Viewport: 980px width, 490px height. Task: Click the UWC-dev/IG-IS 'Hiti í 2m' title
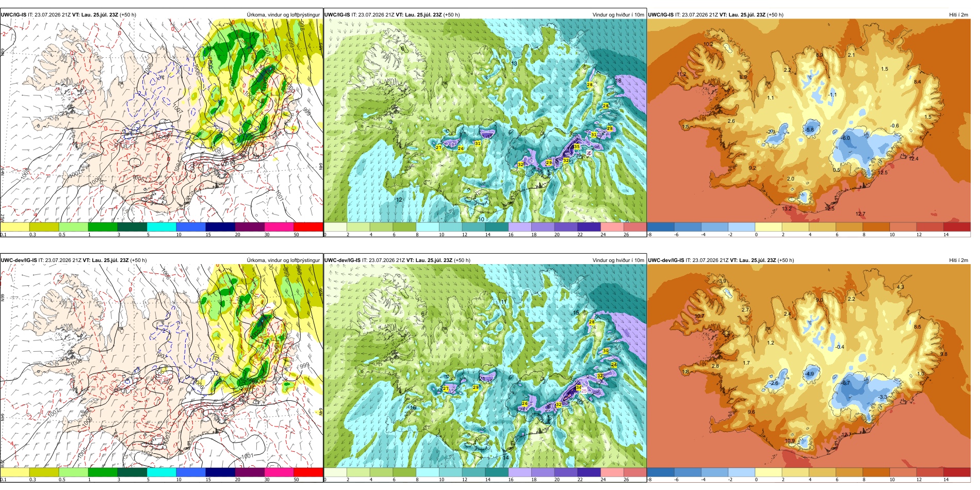[958, 260]
